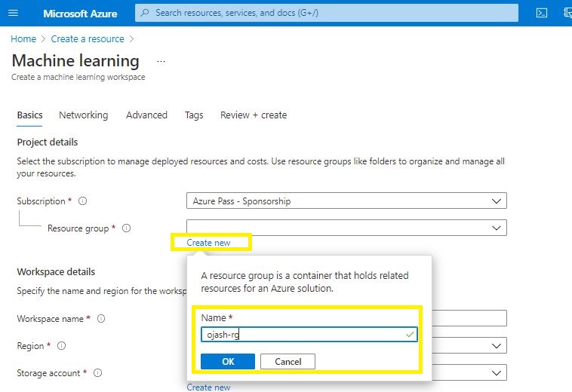The height and width of the screenshot is (392, 572).
Task: Click Cancel in resource group popup
Action: [288, 362]
